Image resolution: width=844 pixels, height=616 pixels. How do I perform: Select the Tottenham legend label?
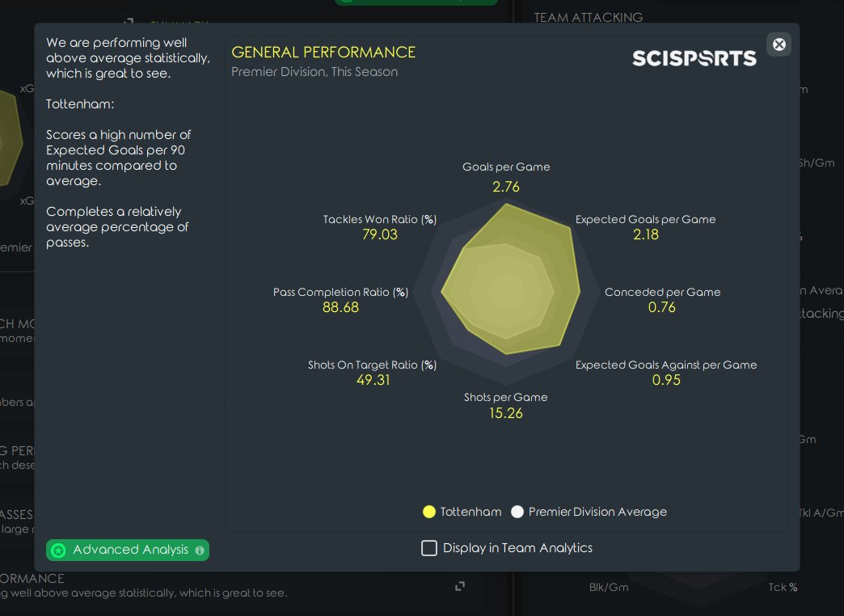471,512
